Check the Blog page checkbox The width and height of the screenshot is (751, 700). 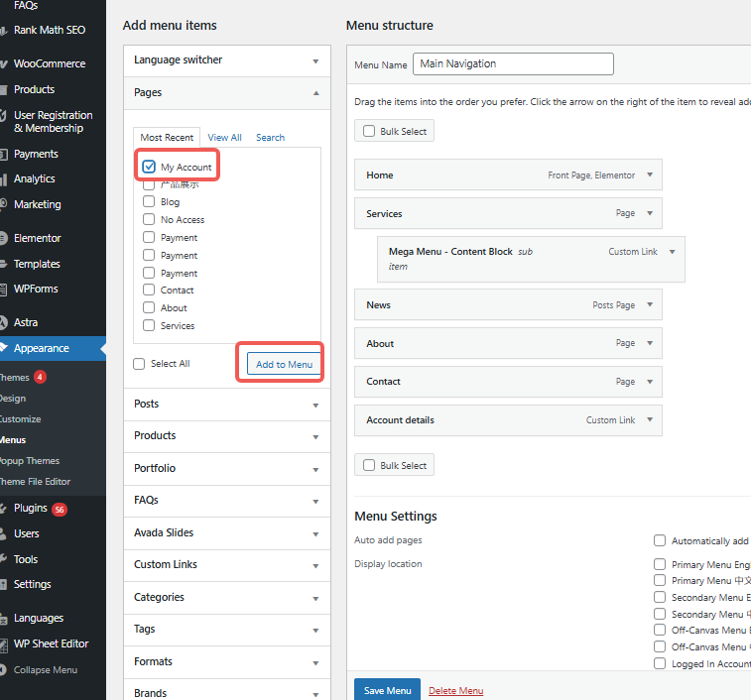click(149, 201)
